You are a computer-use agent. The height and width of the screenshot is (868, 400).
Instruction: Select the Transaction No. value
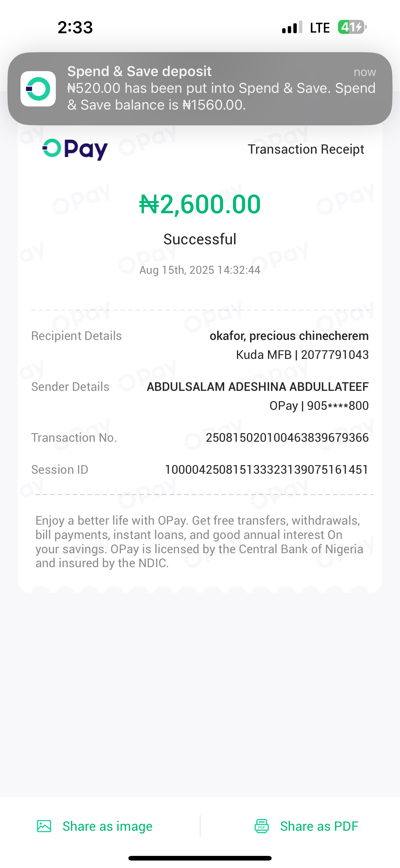tap(287, 438)
